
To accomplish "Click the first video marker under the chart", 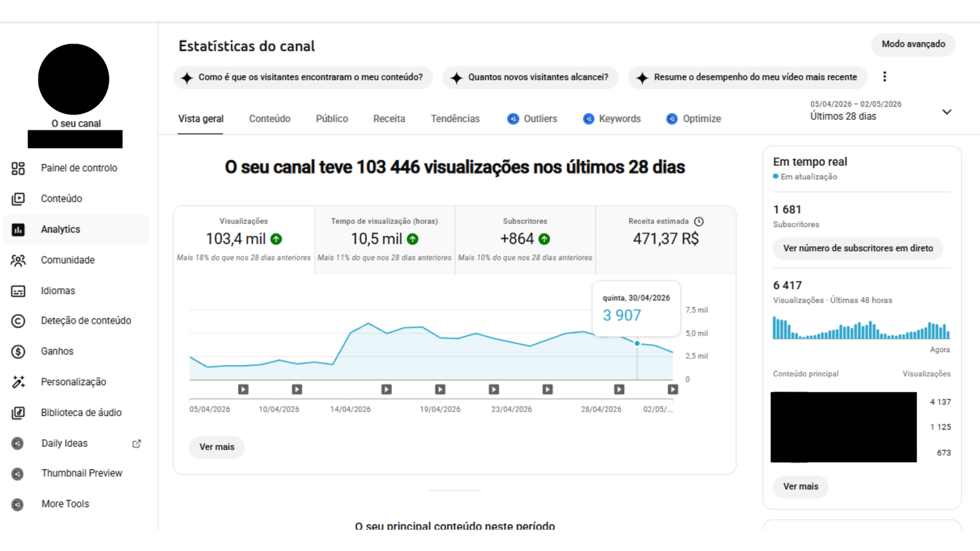I will tap(243, 389).
